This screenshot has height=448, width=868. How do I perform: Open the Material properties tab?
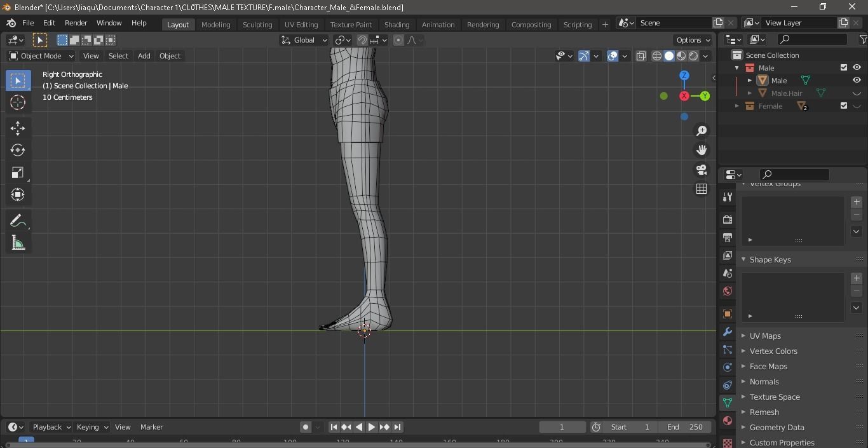(x=728, y=421)
